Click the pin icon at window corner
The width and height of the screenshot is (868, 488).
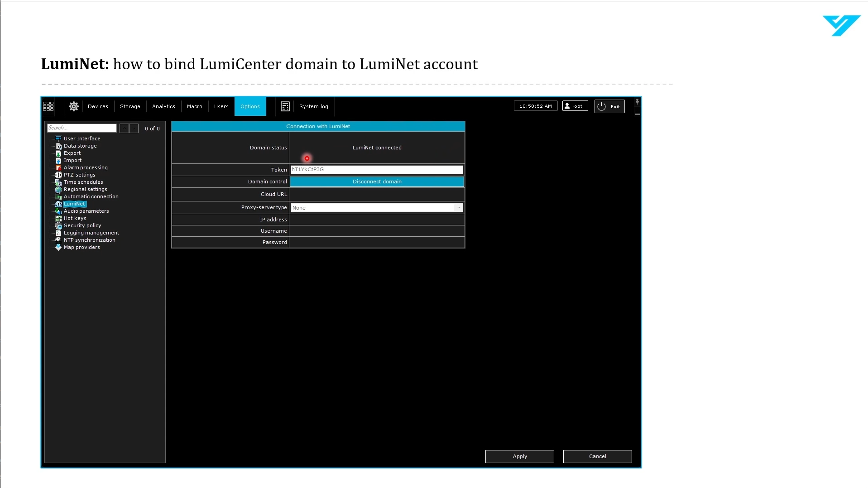[x=637, y=101]
